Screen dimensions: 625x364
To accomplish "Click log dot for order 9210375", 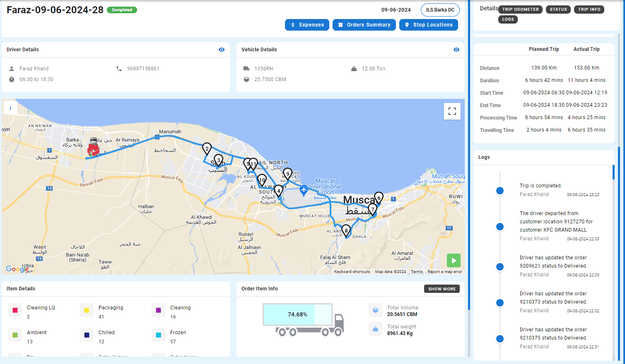I will [x=500, y=339].
